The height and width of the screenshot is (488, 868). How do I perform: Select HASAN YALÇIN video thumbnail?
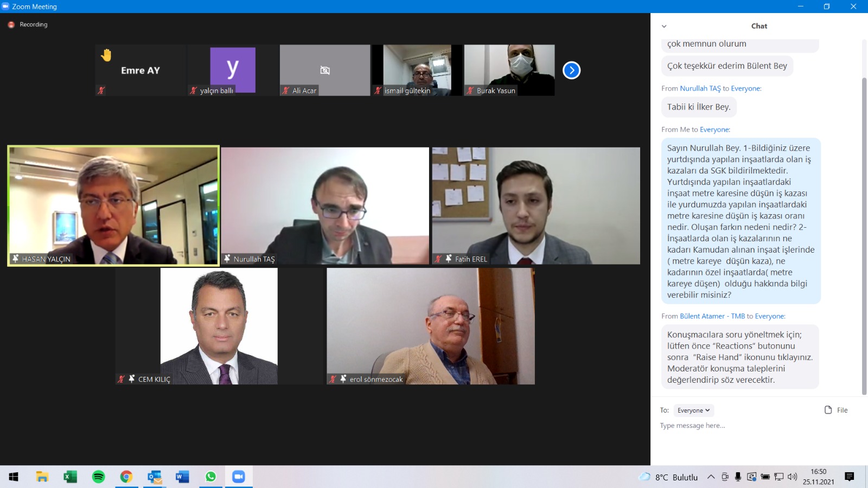point(113,206)
